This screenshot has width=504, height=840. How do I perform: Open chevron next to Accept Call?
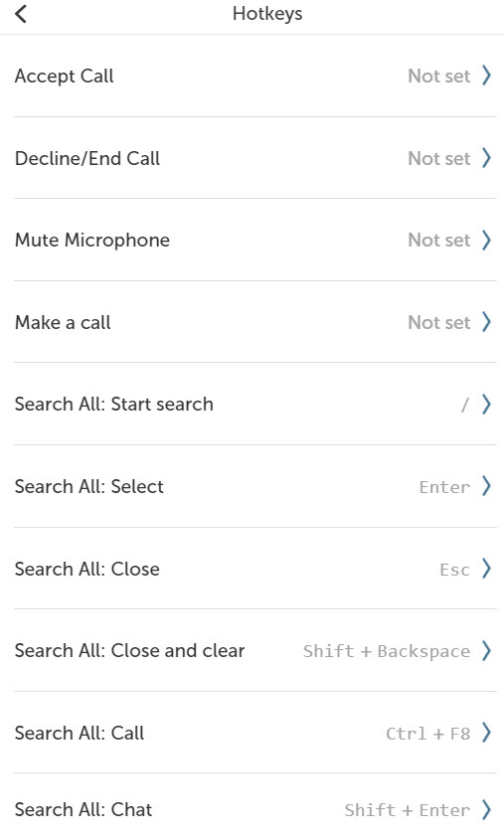click(x=486, y=76)
